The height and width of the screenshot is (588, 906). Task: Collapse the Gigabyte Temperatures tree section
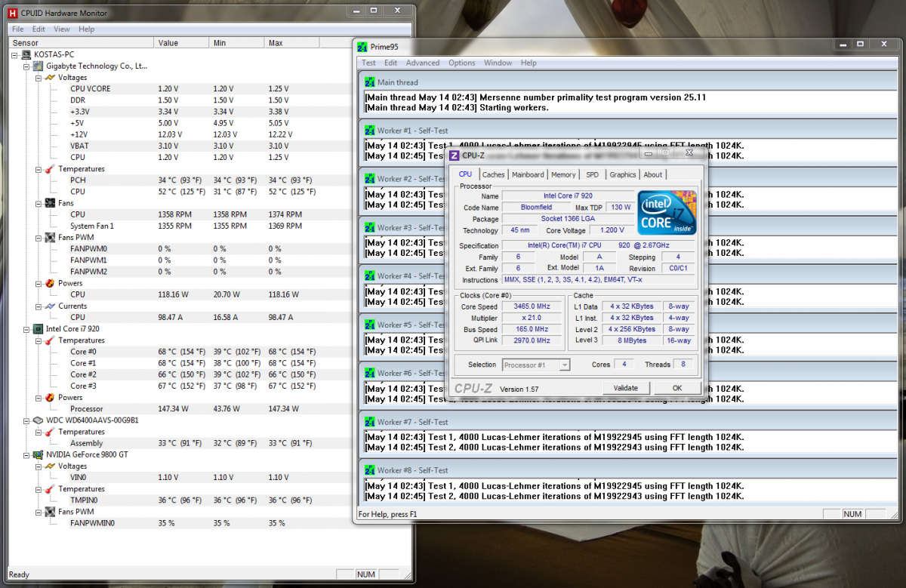39,169
